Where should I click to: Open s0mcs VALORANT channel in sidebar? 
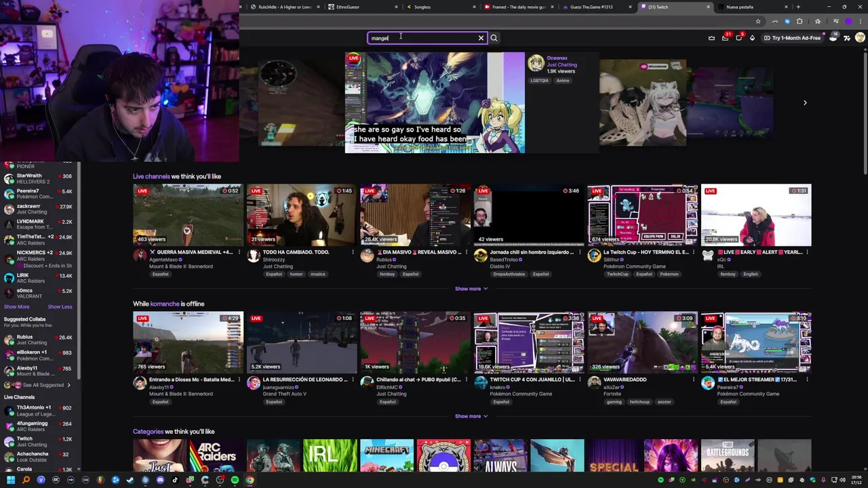coord(39,293)
